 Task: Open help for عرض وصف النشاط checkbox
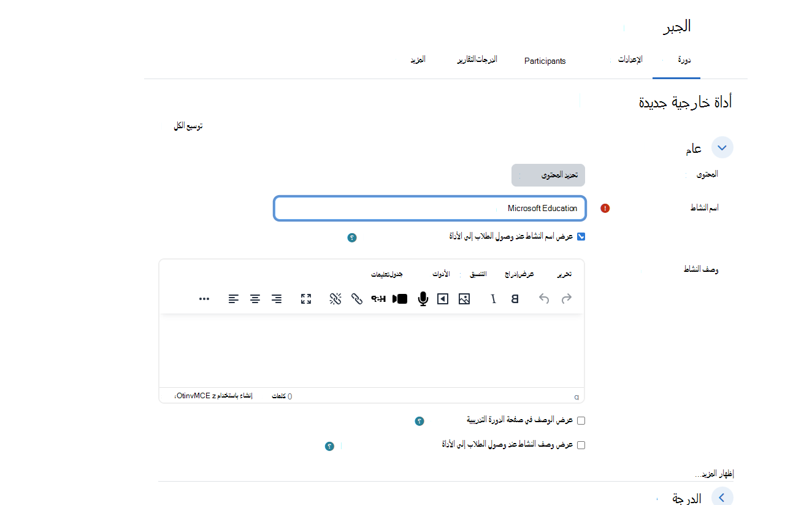(x=329, y=446)
